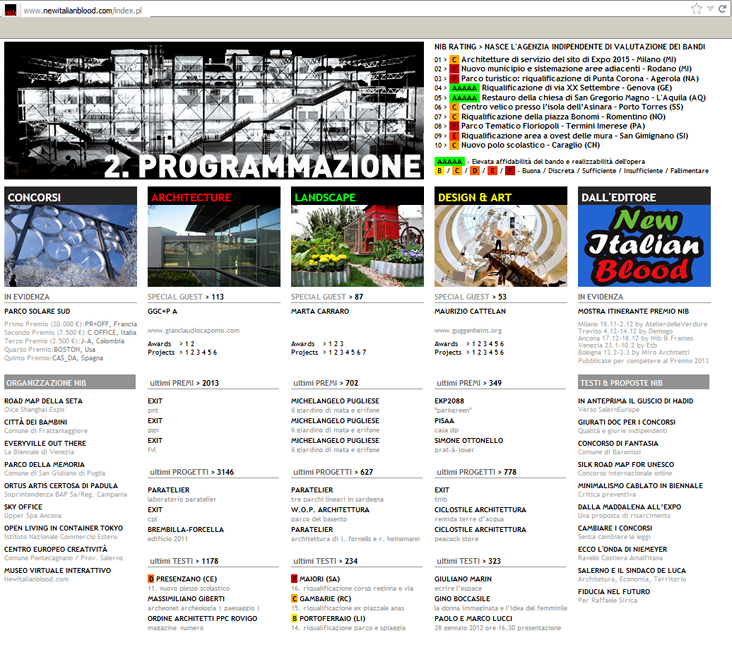Open EVERYVILLE OUT THERE entry
The width and height of the screenshot is (732, 645).
pos(45,443)
